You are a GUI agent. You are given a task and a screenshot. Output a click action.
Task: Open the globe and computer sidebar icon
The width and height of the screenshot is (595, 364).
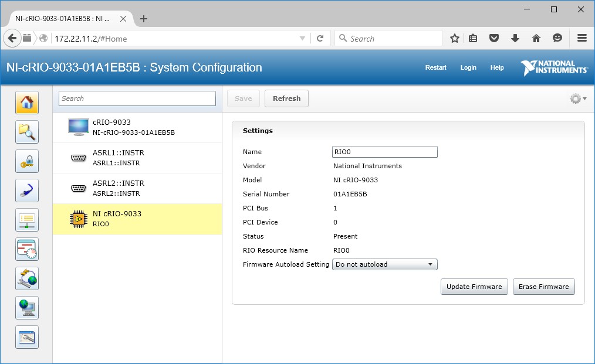[27, 308]
